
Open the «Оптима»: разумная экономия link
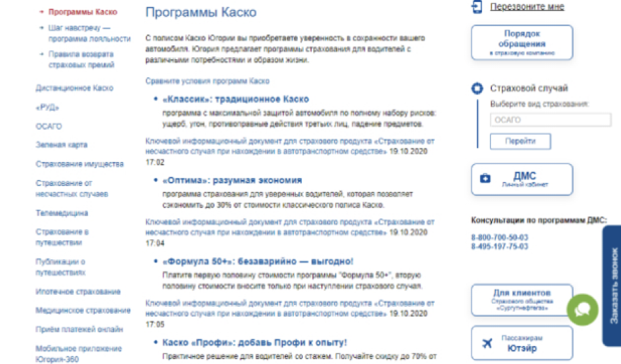coord(232,180)
